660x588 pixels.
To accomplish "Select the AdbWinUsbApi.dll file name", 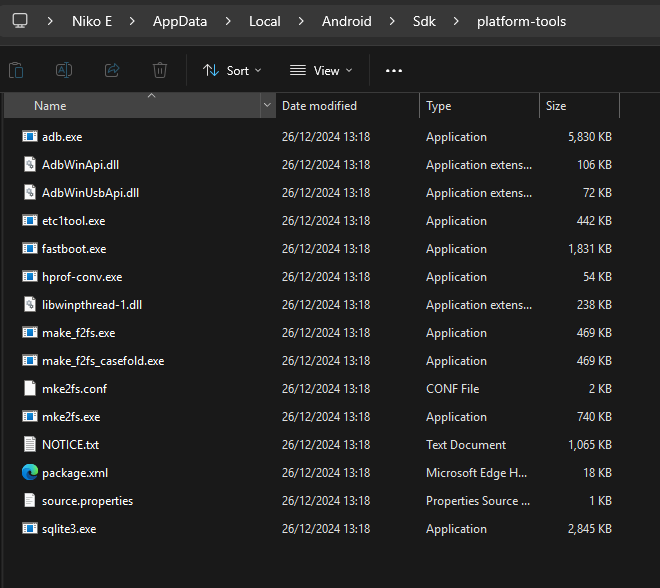I will (x=90, y=193).
